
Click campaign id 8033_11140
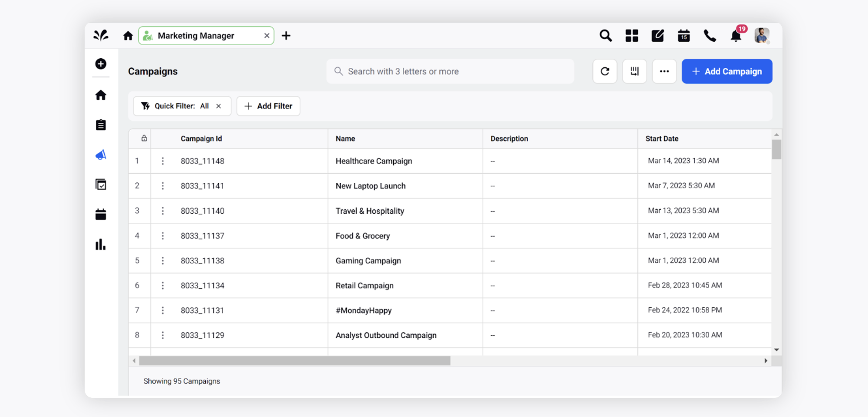point(202,211)
